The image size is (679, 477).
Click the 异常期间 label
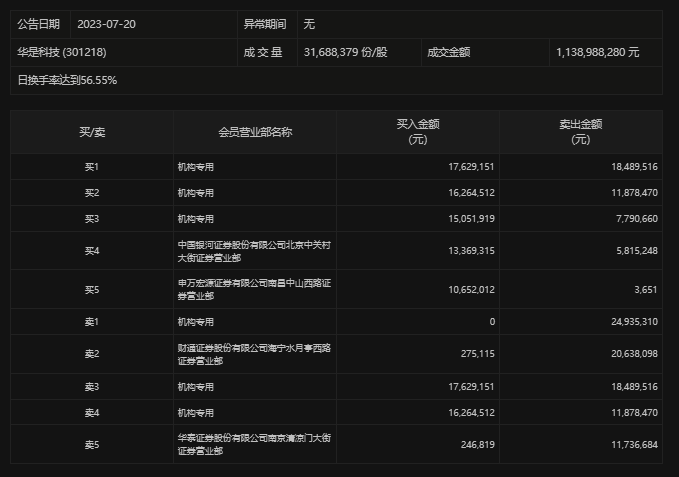pyautogui.click(x=265, y=24)
